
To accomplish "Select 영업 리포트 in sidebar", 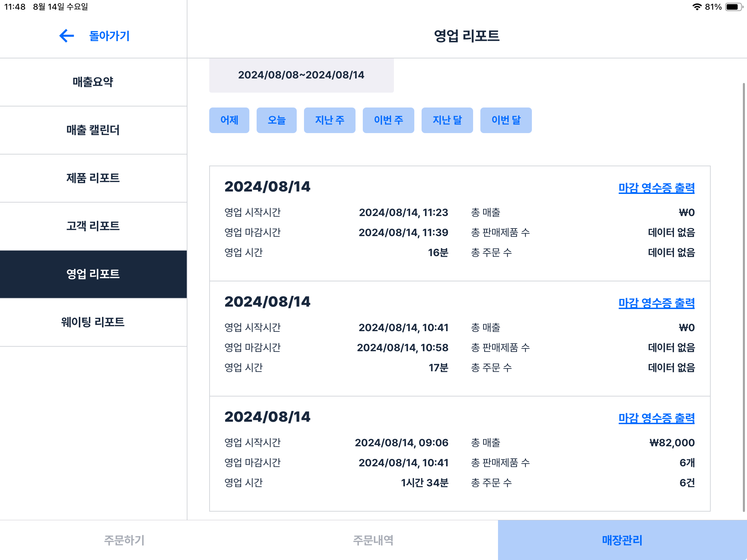I will (x=93, y=274).
